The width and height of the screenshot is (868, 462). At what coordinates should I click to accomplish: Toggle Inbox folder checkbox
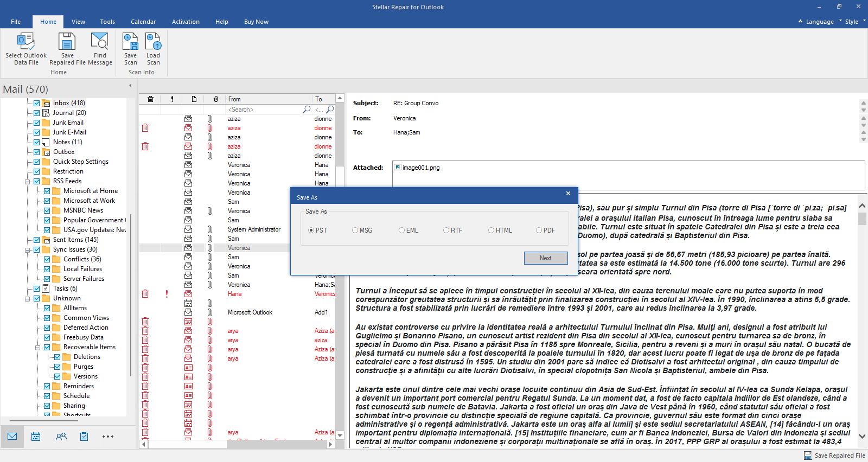[x=37, y=103]
